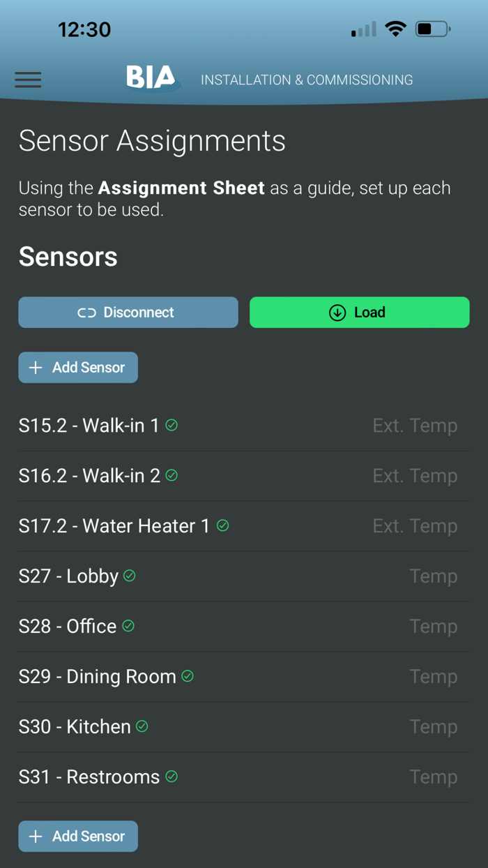Image resolution: width=488 pixels, height=868 pixels.
Task: Open the Temp type selector for S29 - Dining Room
Action: coord(433,675)
